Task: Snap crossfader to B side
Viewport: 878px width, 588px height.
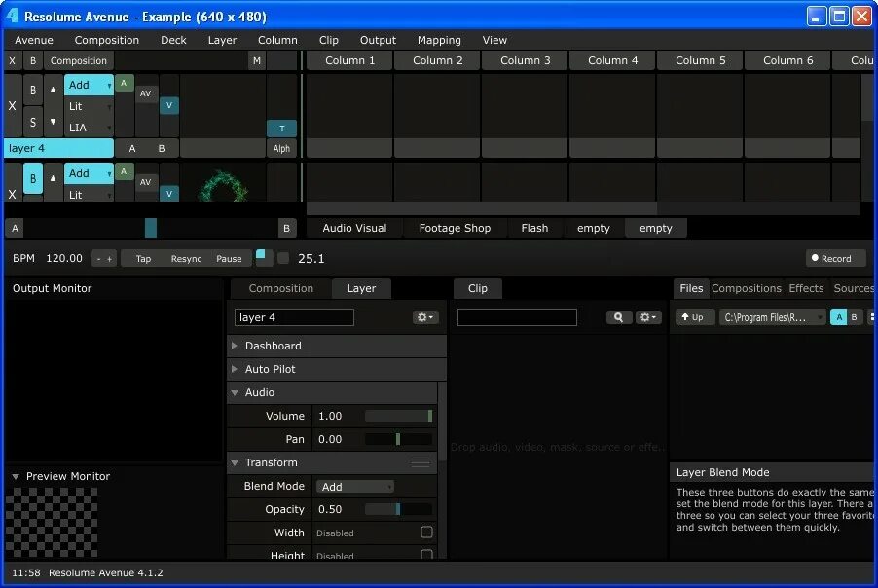Action: (x=287, y=228)
